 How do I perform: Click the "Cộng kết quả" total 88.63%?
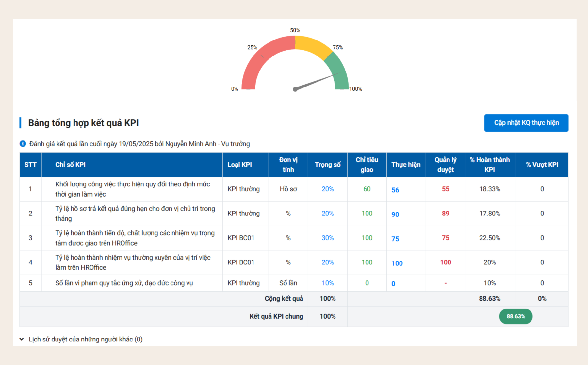click(490, 298)
